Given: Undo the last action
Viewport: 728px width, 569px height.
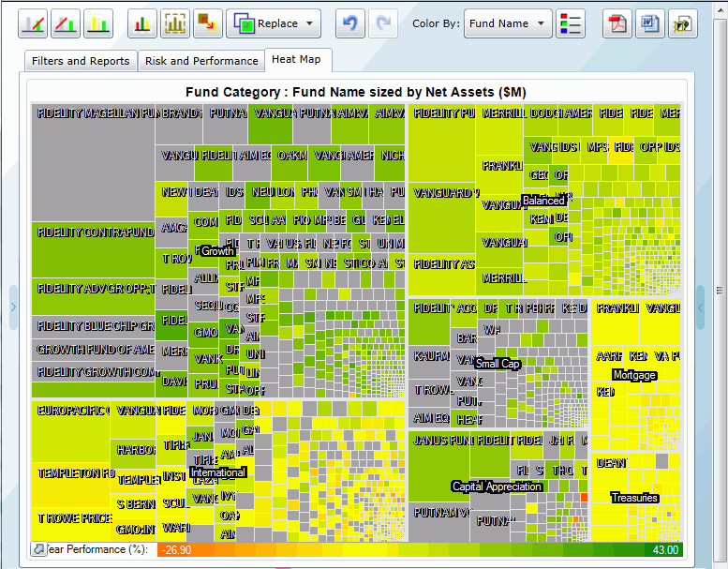Looking at the screenshot, I should pyautogui.click(x=350, y=23).
